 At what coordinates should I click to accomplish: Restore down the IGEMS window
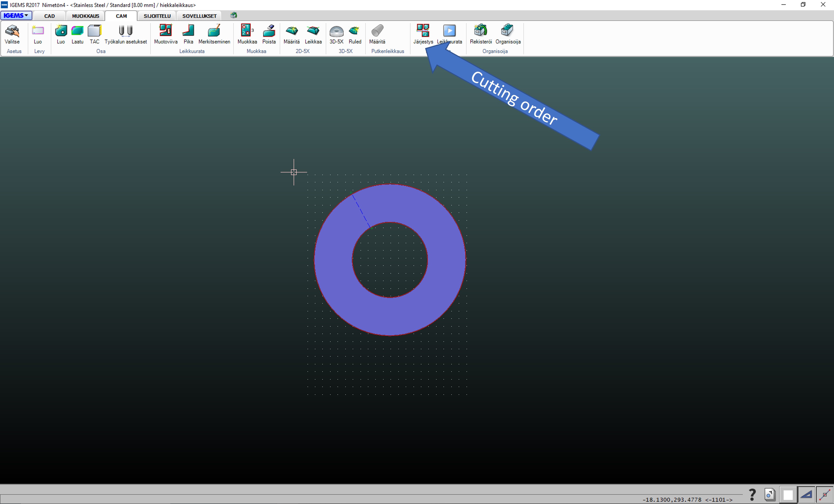(803, 5)
